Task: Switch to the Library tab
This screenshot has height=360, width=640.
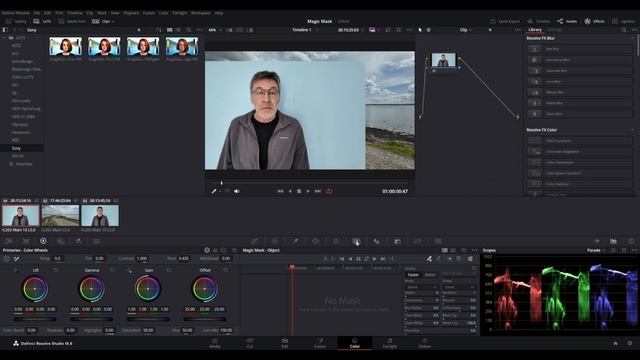Action: (x=535, y=30)
